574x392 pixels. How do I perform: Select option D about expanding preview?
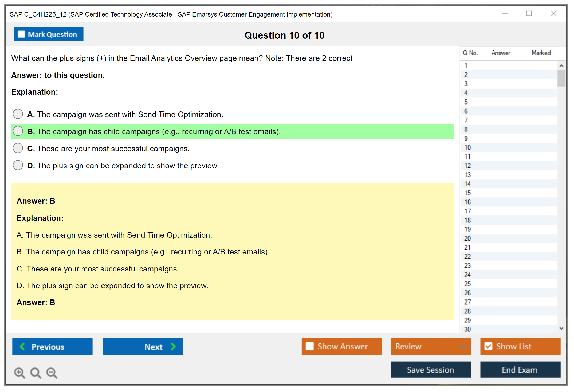(x=18, y=165)
